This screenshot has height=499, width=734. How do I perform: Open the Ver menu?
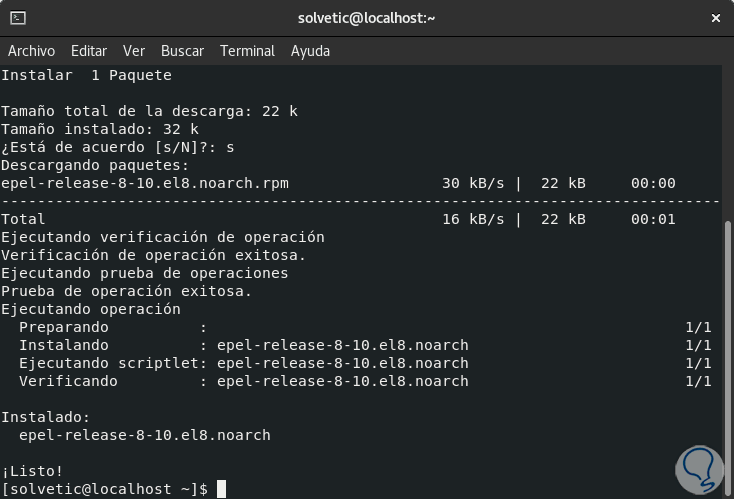point(134,51)
